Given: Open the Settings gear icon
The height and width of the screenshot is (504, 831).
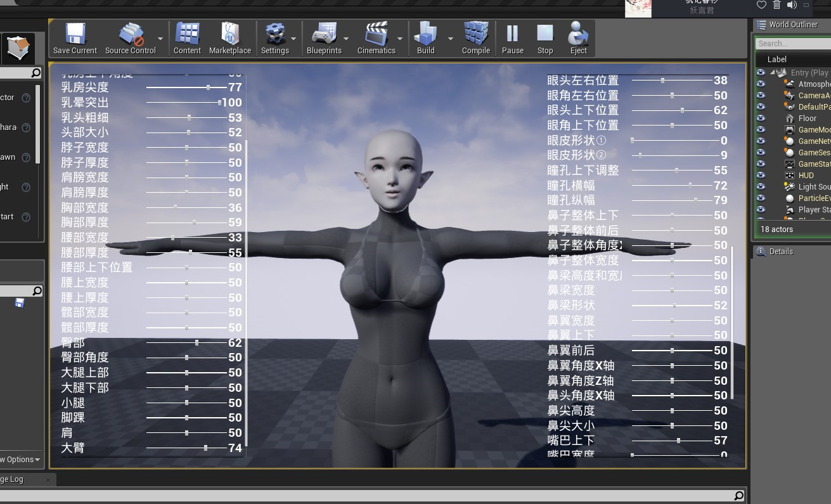Looking at the screenshot, I should tap(275, 38).
